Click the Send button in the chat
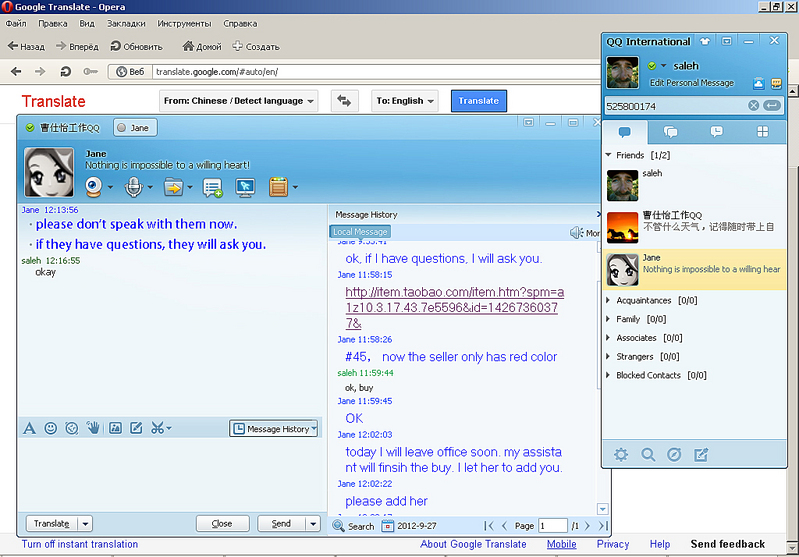 (281, 523)
